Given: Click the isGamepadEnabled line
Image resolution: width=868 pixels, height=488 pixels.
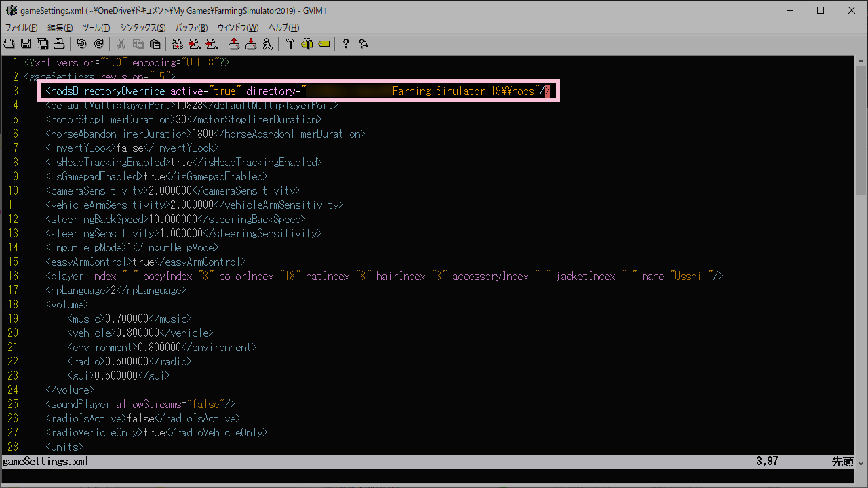Looking at the screenshot, I should coord(157,176).
